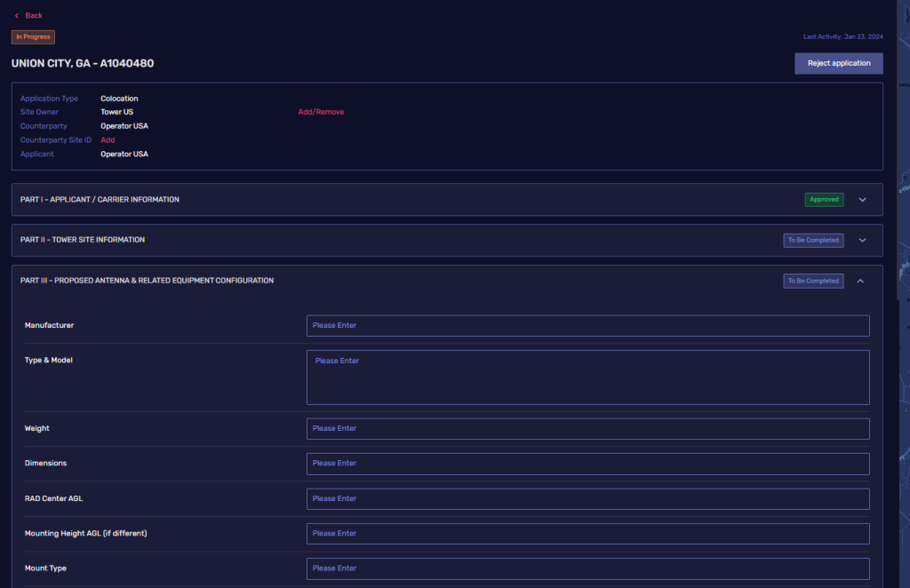Click To Be Completed badge on Part II
The width and height of the screenshot is (910, 588).
[x=813, y=241]
